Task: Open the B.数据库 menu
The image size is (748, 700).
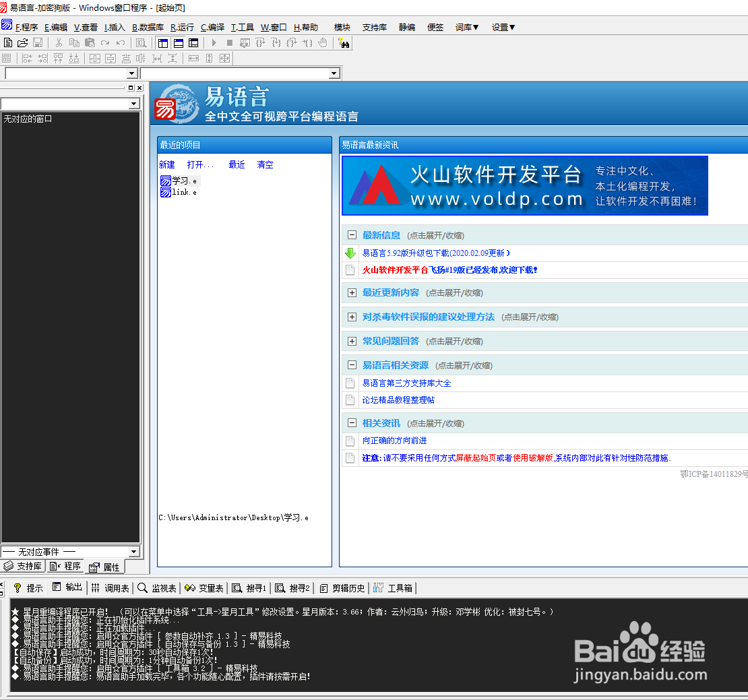Action: (148, 27)
